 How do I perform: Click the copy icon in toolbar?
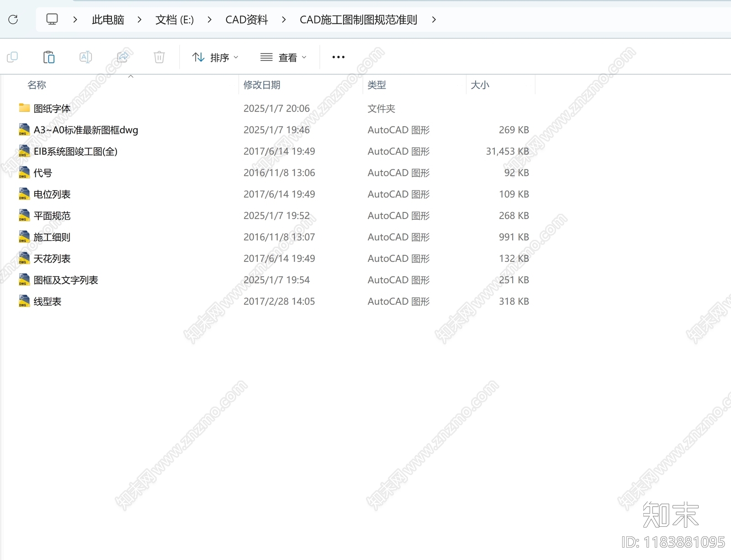(x=12, y=57)
